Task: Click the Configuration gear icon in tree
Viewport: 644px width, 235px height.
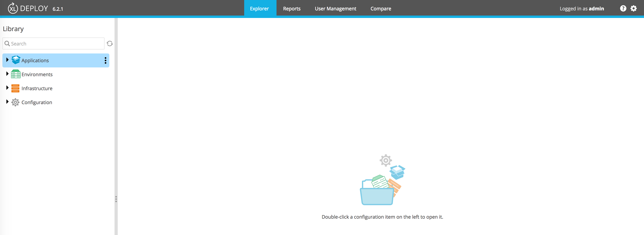Action: pos(16,102)
